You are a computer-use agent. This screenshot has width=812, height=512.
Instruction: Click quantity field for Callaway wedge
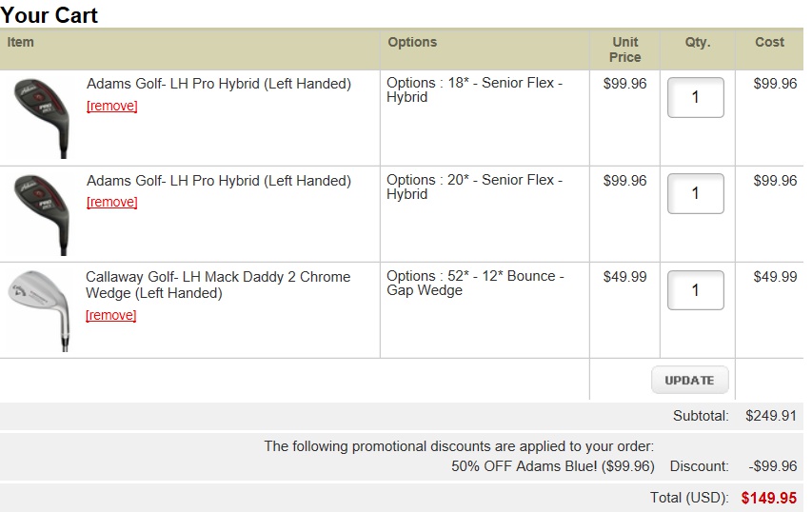tap(695, 289)
